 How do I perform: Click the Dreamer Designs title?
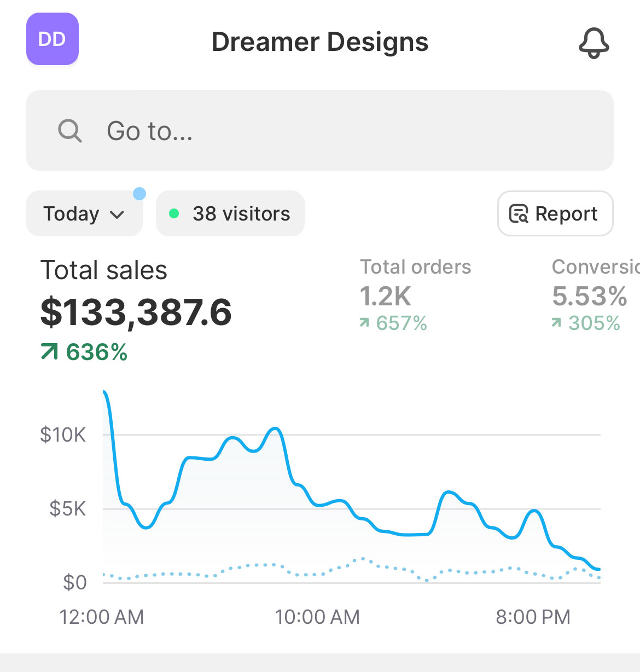pyautogui.click(x=320, y=42)
